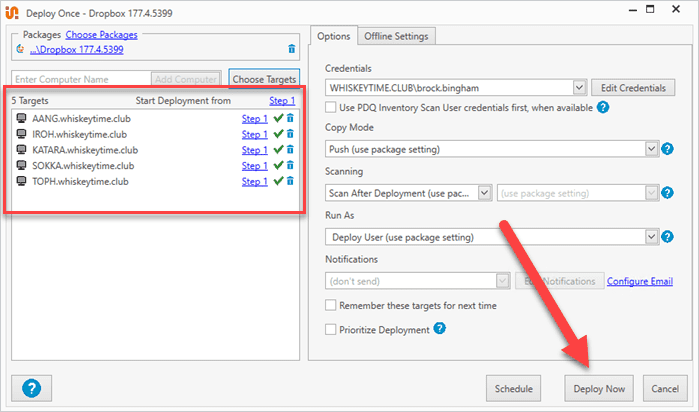
Task: Click Step 1 link in Start Deployment from header
Action: coord(282,101)
